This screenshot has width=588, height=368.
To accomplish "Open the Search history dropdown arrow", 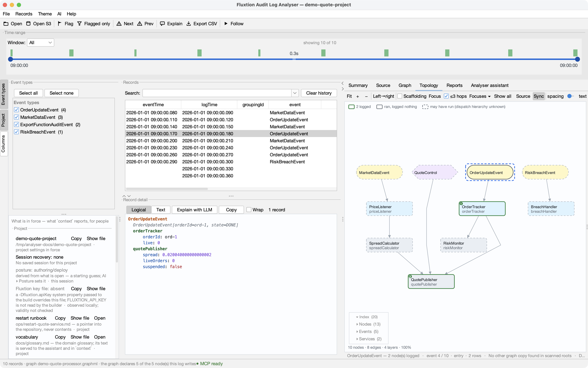I will (x=295, y=93).
